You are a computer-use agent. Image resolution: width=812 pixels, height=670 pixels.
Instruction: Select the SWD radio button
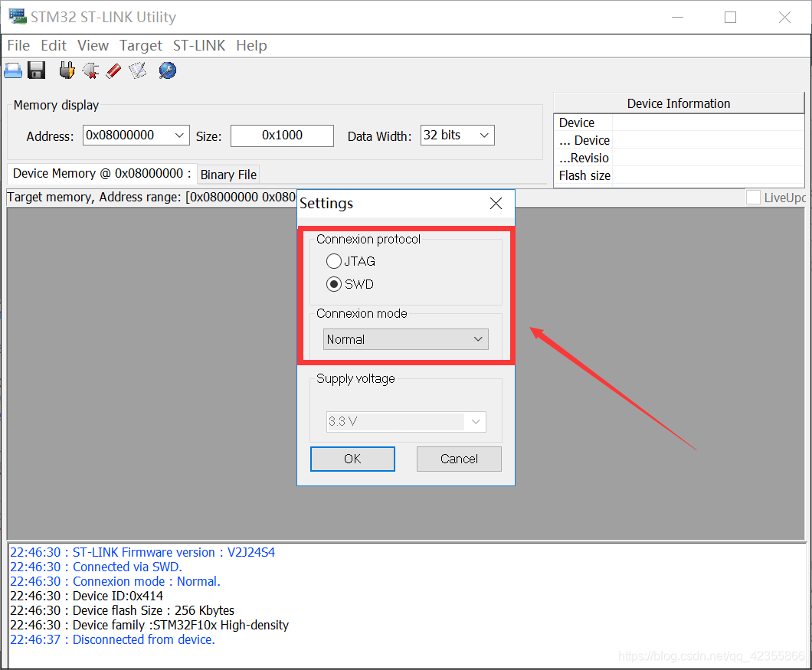point(334,284)
